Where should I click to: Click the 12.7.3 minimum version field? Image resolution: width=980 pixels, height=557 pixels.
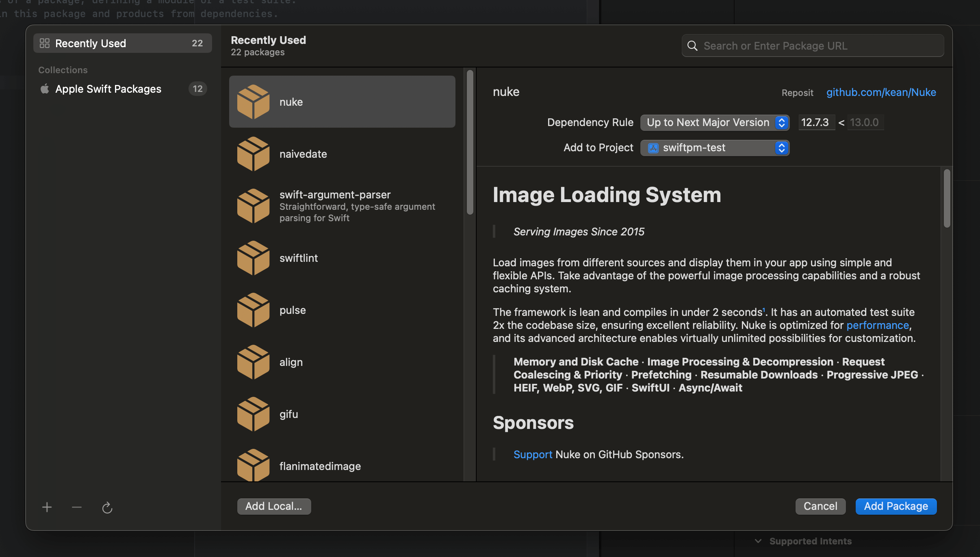pyautogui.click(x=816, y=122)
